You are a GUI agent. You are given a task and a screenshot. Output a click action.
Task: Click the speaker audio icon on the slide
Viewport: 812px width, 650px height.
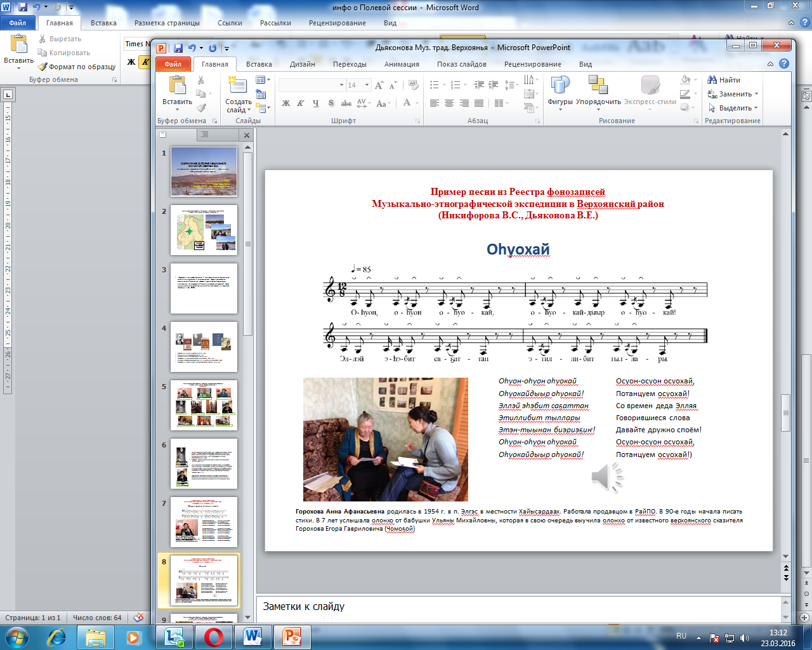(608, 477)
